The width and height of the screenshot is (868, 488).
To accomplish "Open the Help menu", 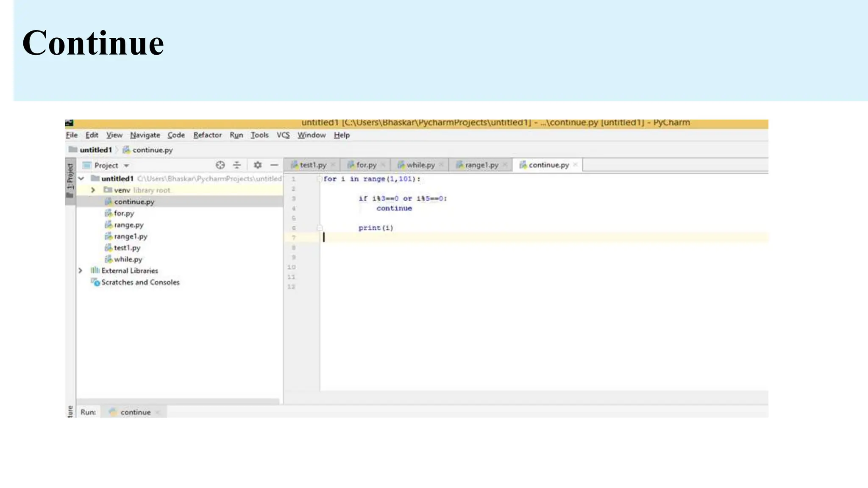I will point(342,135).
